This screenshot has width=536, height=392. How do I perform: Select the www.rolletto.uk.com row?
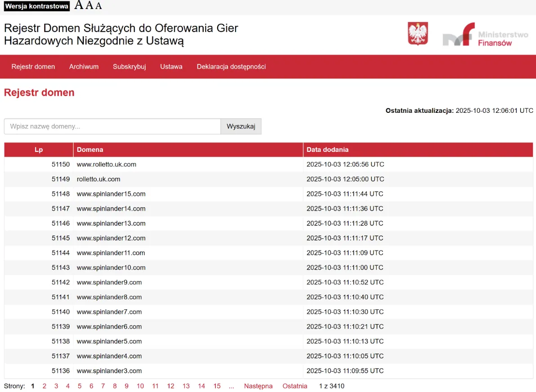107,165
